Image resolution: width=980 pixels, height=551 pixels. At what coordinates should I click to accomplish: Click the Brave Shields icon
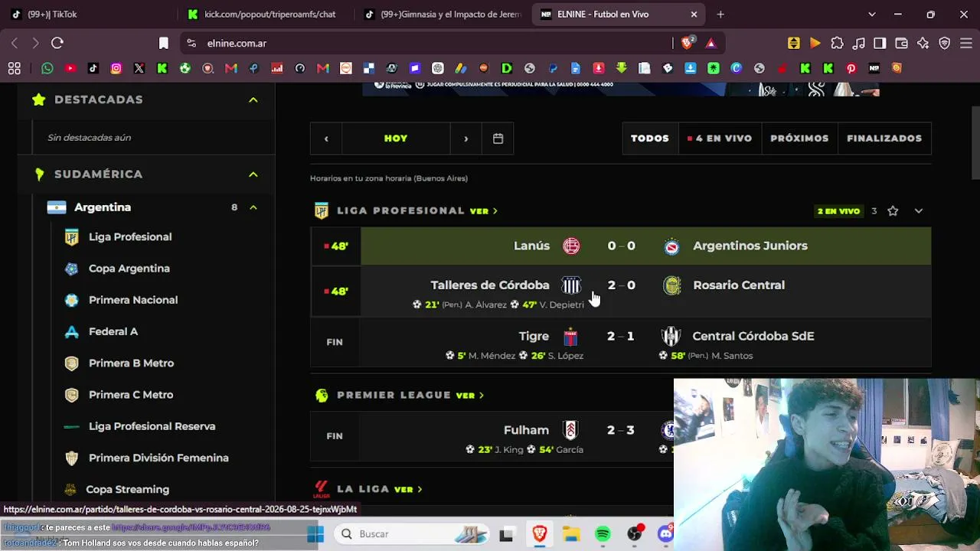point(688,43)
